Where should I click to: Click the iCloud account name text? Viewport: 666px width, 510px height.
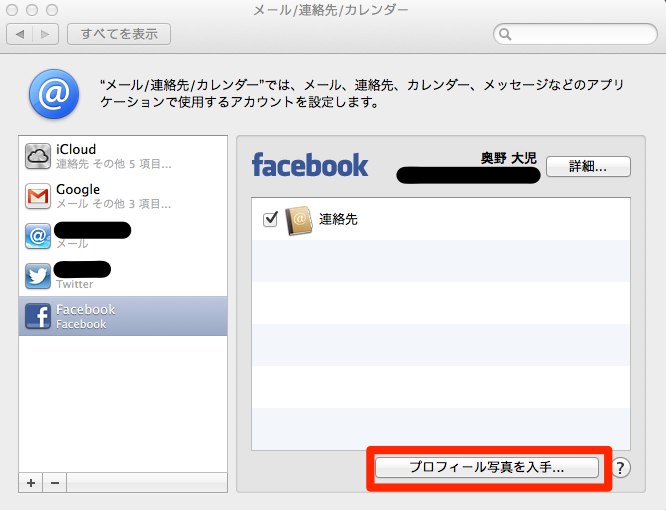click(76, 149)
